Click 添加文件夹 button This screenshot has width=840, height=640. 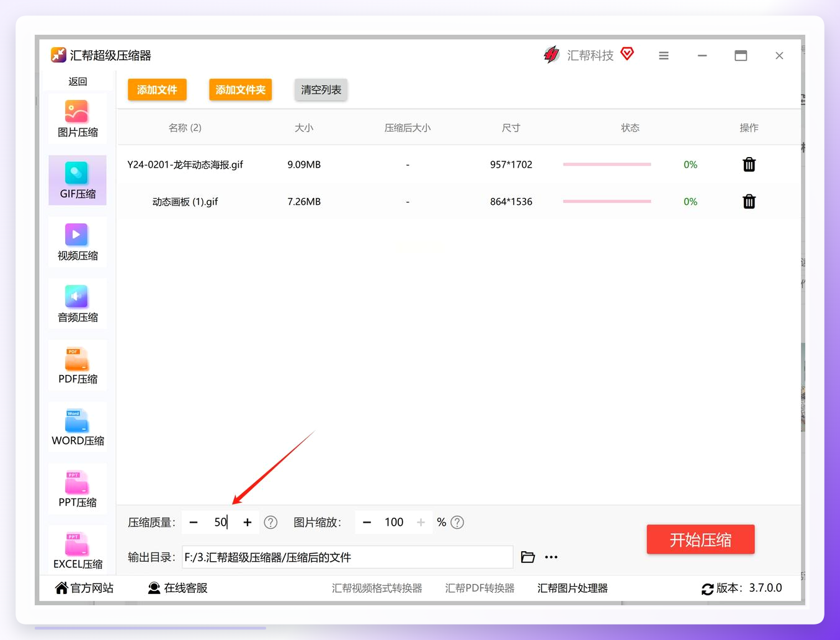[x=240, y=89]
